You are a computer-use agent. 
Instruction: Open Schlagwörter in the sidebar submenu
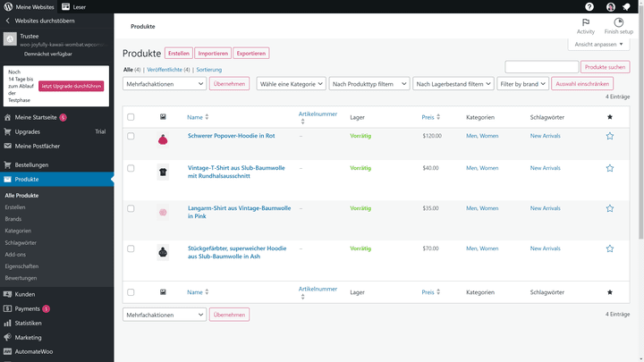tap(21, 242)
